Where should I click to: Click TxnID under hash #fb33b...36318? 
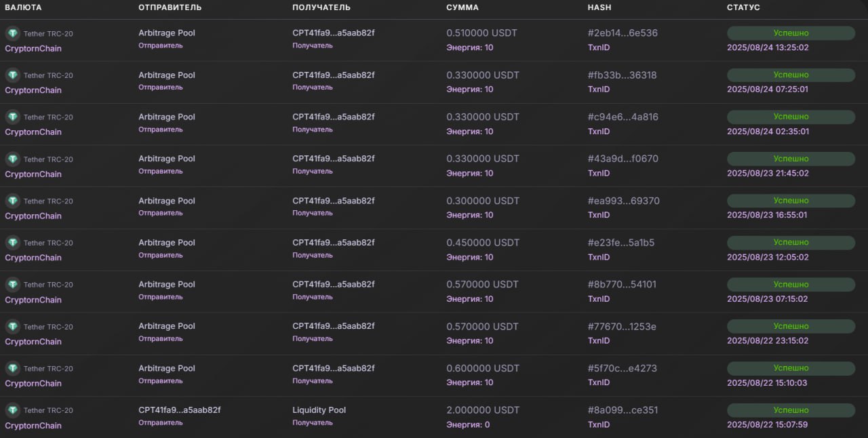tap(599, 89)
